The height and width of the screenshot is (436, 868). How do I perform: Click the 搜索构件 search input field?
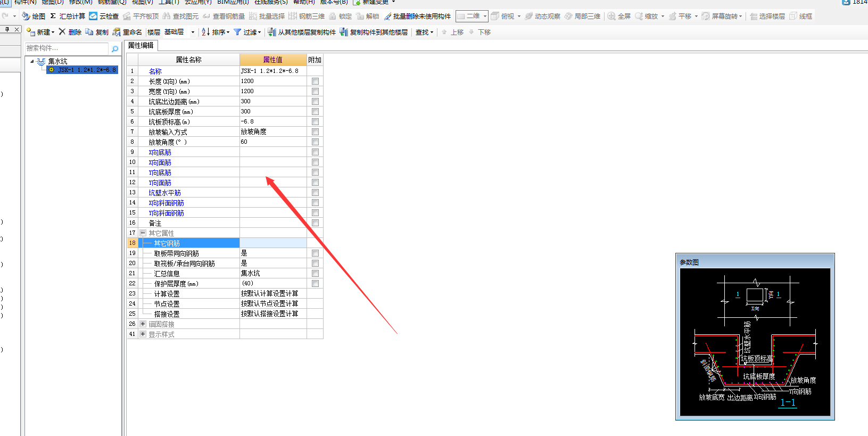[67, 48]
